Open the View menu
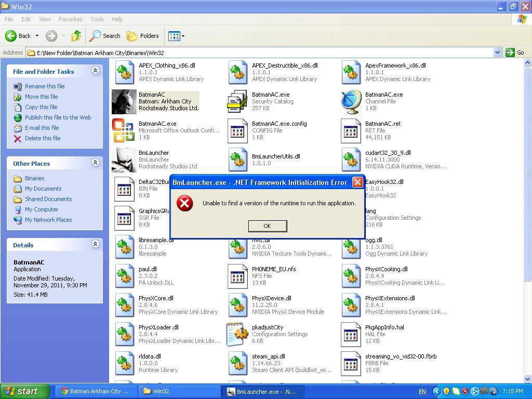The width and height of the screenshot is (532, 399). [45, 19]
